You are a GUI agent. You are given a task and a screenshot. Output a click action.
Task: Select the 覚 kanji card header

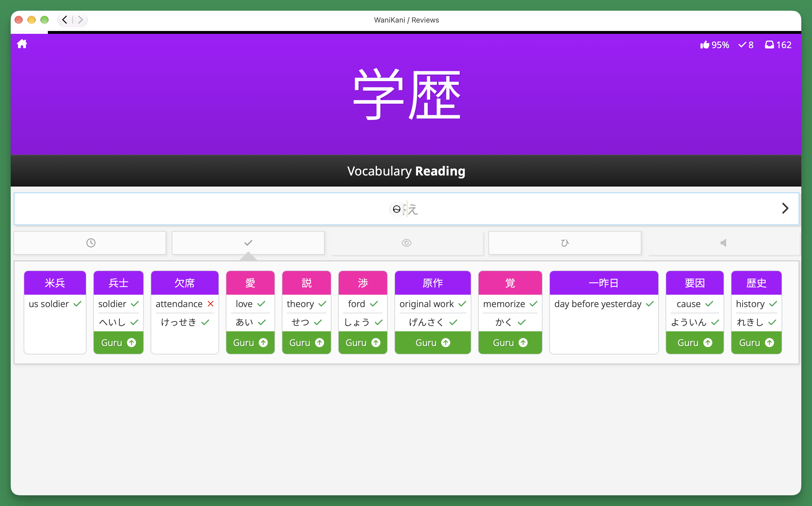tap(510, 283)
